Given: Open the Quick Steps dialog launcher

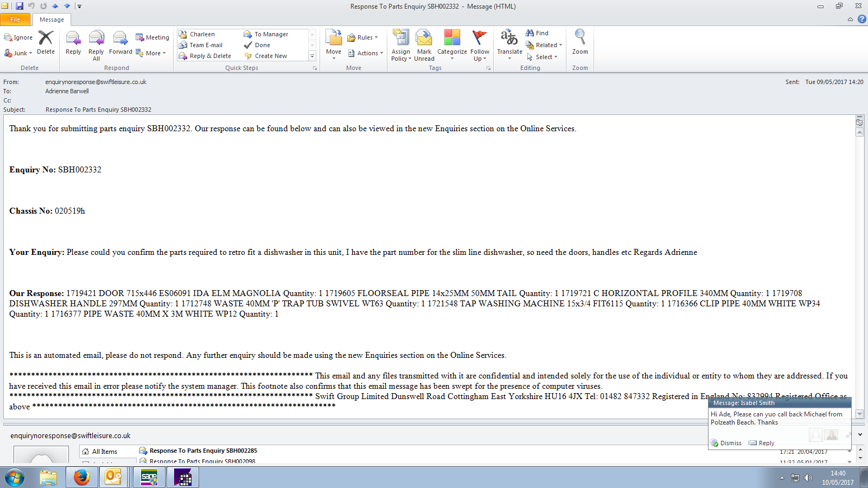Looking at the screenshot, I should pyautogui.click(x=315, y=68).
